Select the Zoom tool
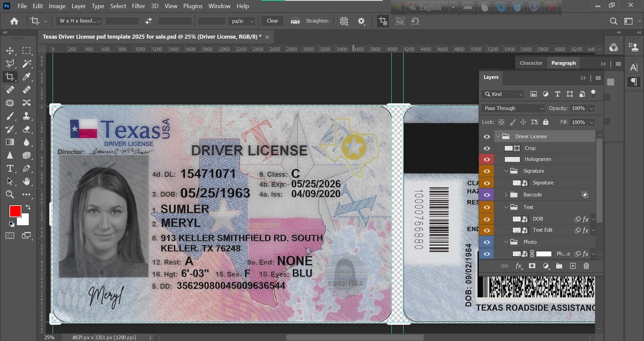Screen dimensions: 644x341 coord(10,194)
